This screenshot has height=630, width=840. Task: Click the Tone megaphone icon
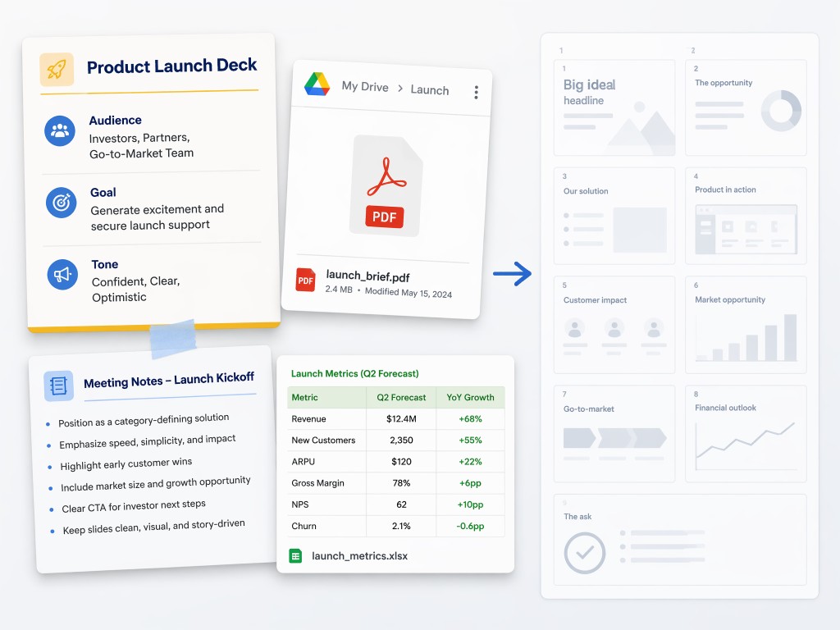[62, 274]
